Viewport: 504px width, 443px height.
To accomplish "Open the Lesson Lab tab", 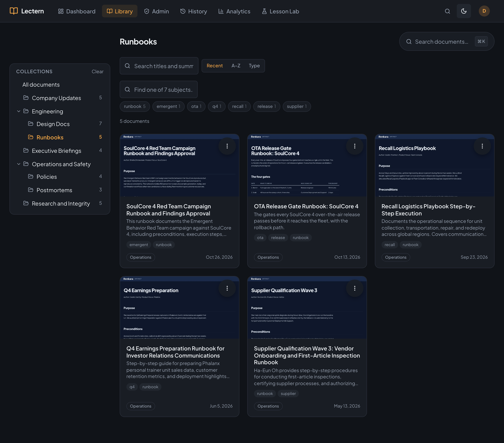I will [280, 11].
